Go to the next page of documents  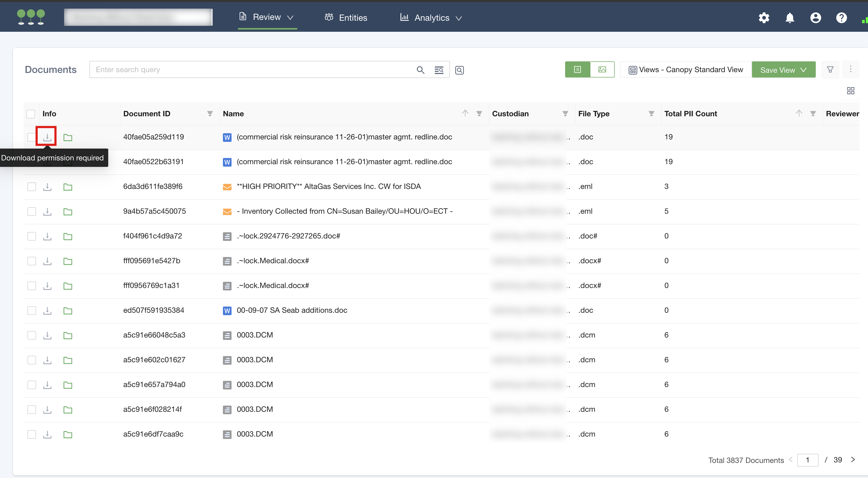click(853, 459)
